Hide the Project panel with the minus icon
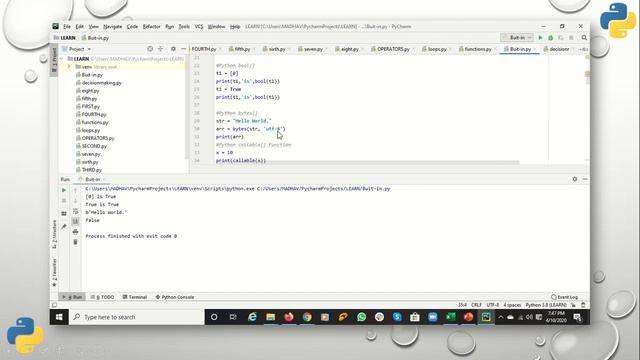 point(183,49)
